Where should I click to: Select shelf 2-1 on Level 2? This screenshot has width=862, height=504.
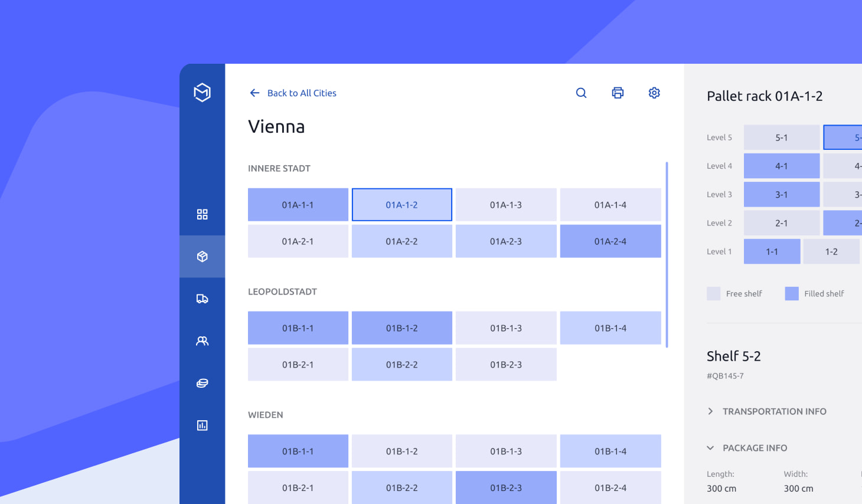[781, 223]
